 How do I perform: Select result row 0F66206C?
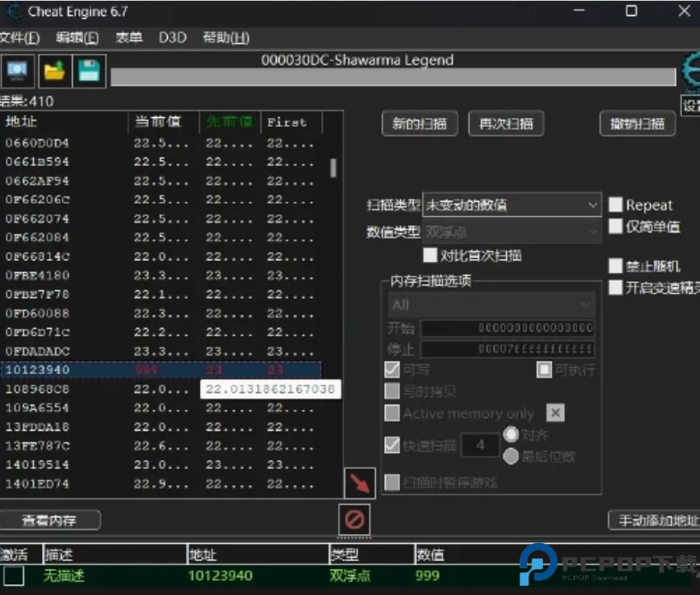[x=161, y=199]
